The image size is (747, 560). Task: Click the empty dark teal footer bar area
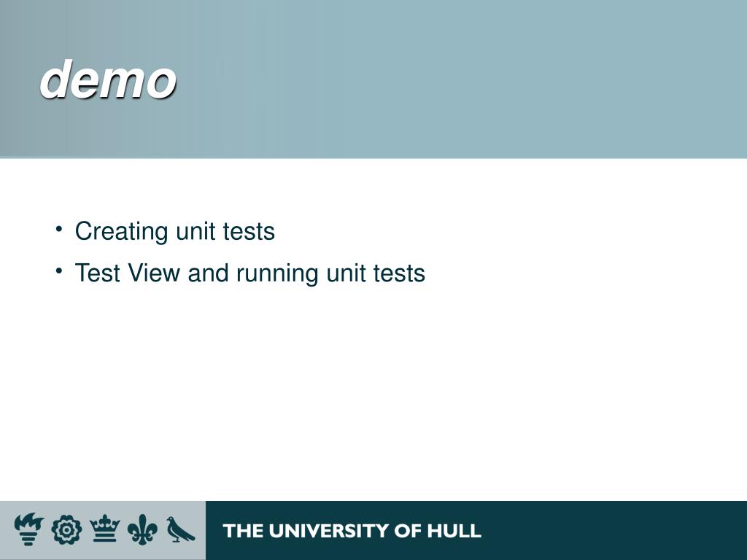pyautogui.click(x=614, y=531)
